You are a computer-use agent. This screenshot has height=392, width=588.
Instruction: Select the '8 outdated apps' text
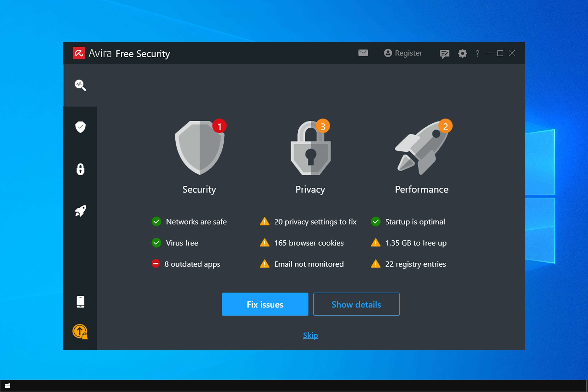pos(192,264)
